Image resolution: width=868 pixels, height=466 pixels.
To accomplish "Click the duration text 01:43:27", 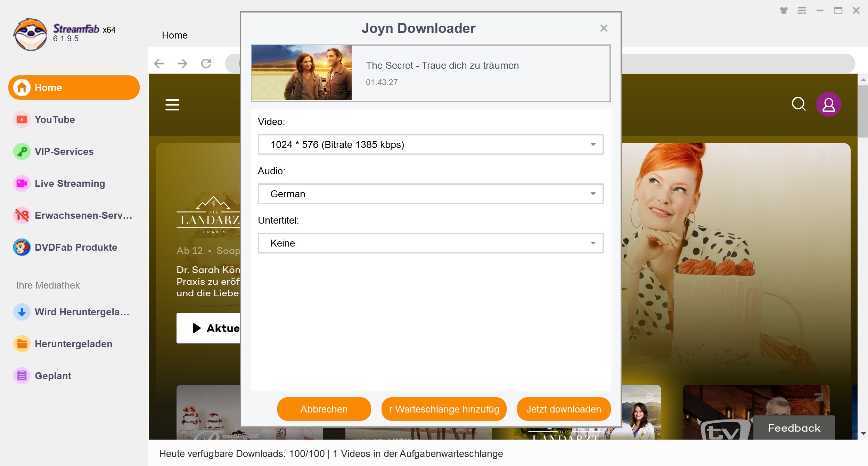I will (382, 82).
